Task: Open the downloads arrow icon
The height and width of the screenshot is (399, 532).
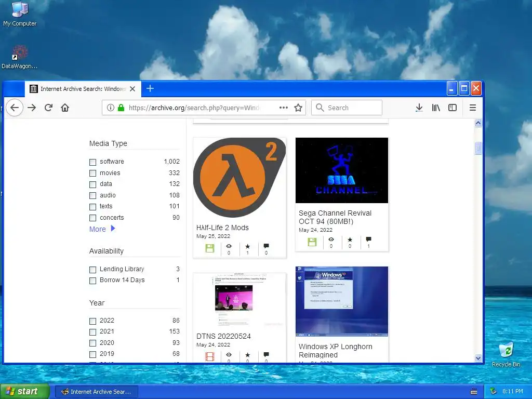Action: (x=419, y=108)
